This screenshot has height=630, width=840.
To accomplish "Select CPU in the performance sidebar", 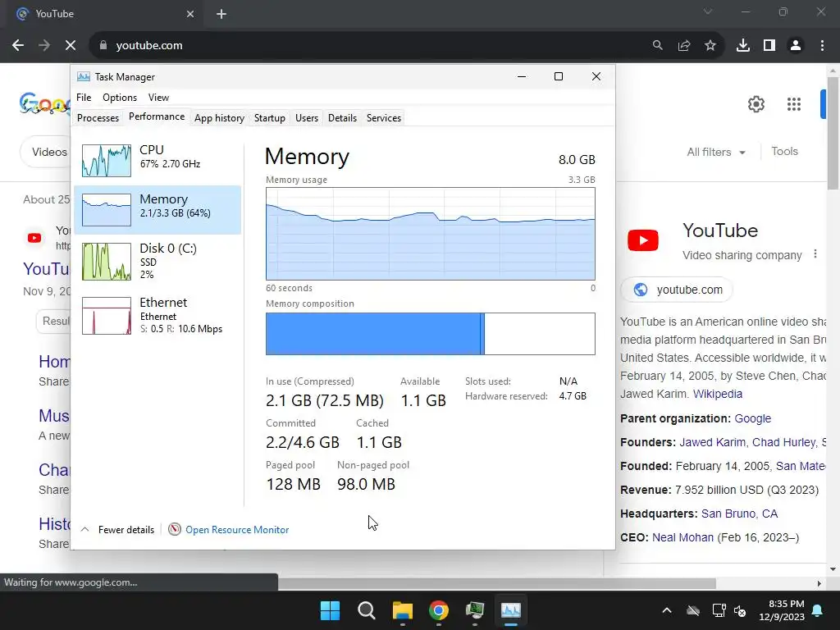I will coord(158,160).
